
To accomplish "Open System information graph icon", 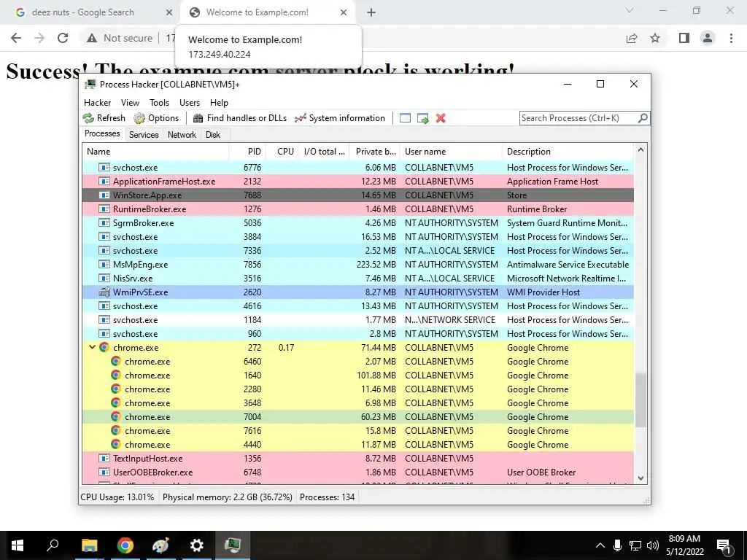I will [300, 118].
